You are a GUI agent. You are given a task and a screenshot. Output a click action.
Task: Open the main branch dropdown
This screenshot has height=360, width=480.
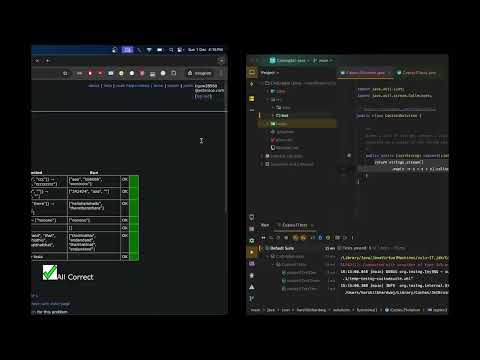click(x=323, y=60)
